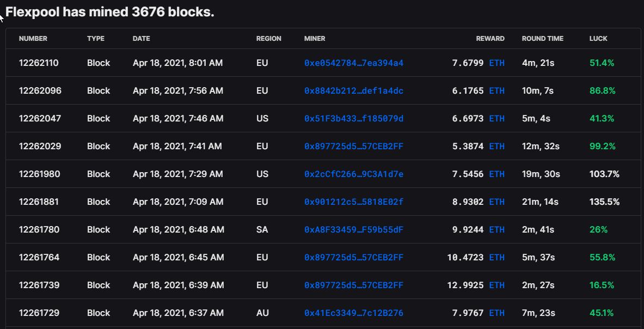
Task: Click the luck value 16.5%
Action: coord(602,285)
